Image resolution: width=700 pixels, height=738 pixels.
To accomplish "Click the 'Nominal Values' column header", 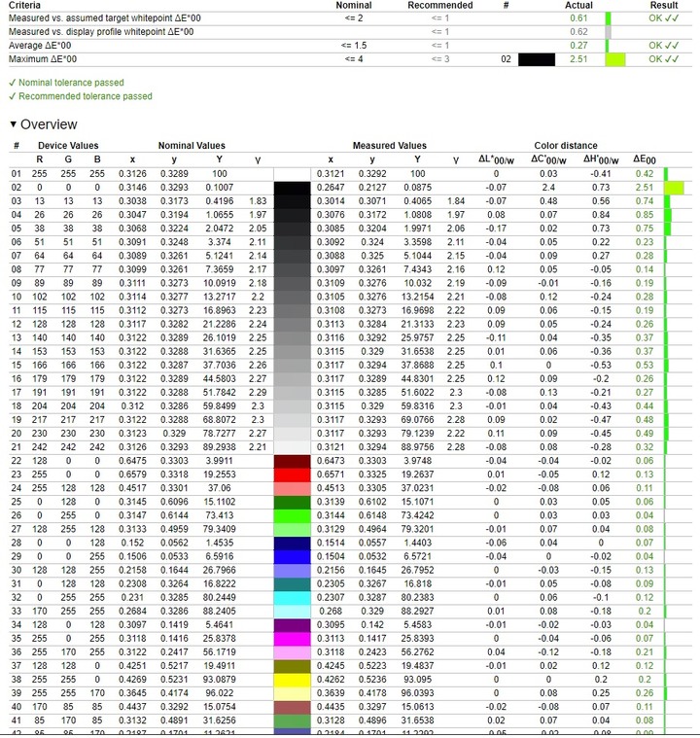I will coord(192,146).
